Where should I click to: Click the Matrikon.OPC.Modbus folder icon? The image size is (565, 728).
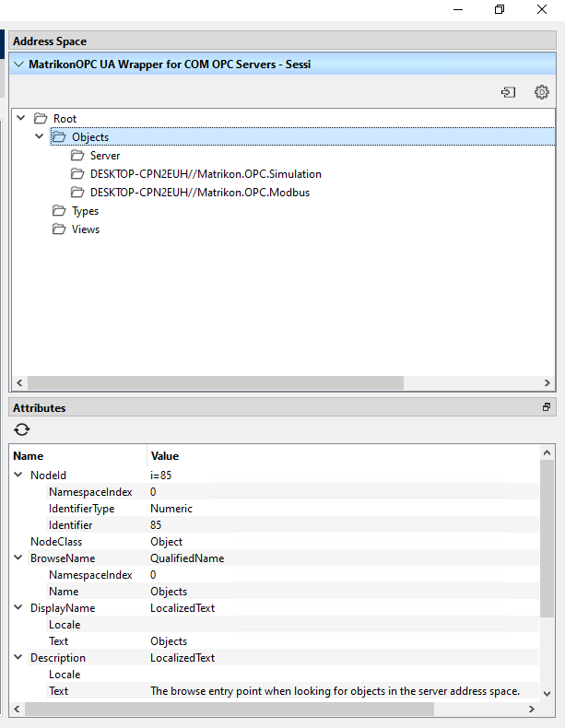(x=77, y=193)
